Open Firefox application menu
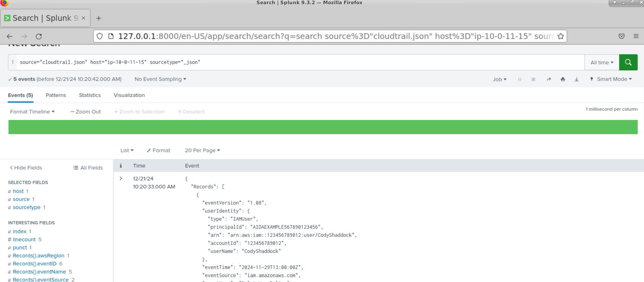 [636, 36]
